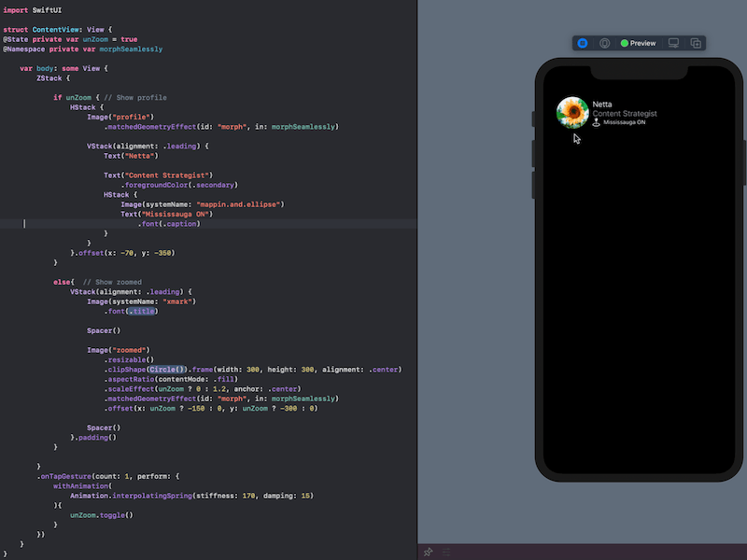
Task: Tap the sunflower profile photo in the simulator
Action: pyautogui.click(x=571, y=112)
